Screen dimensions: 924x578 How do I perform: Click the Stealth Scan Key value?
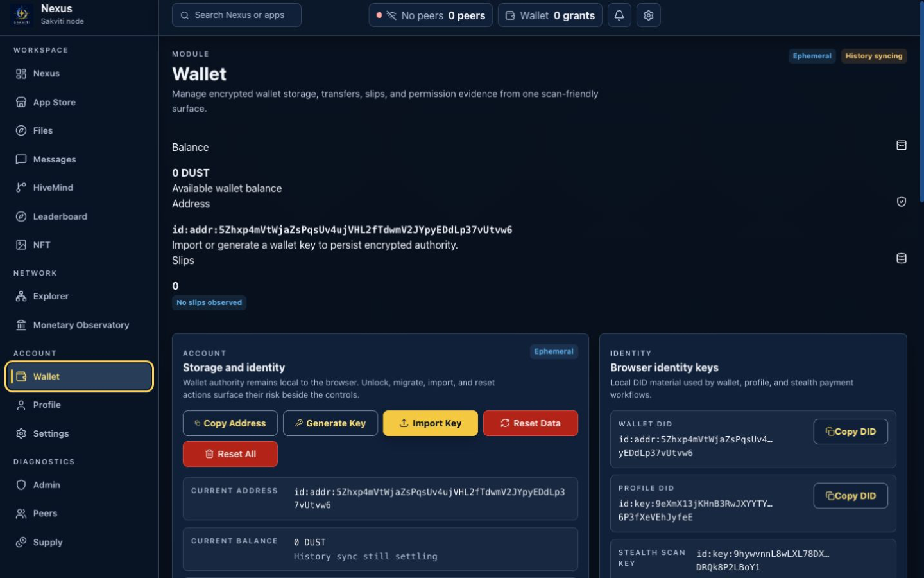[763, 560]
